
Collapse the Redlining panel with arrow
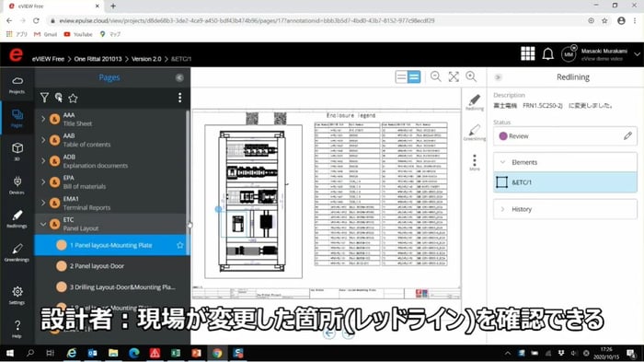point(499,77)
